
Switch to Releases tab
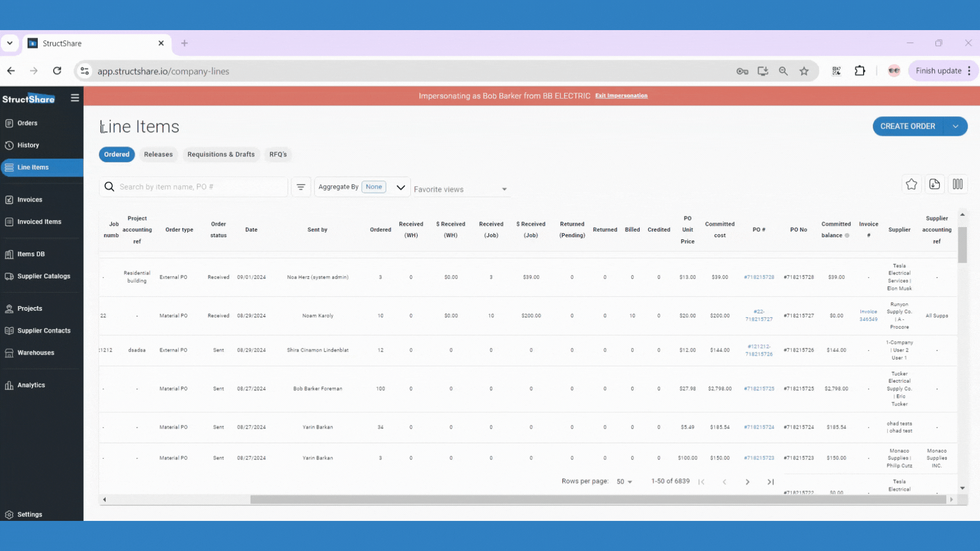point(158,154)
